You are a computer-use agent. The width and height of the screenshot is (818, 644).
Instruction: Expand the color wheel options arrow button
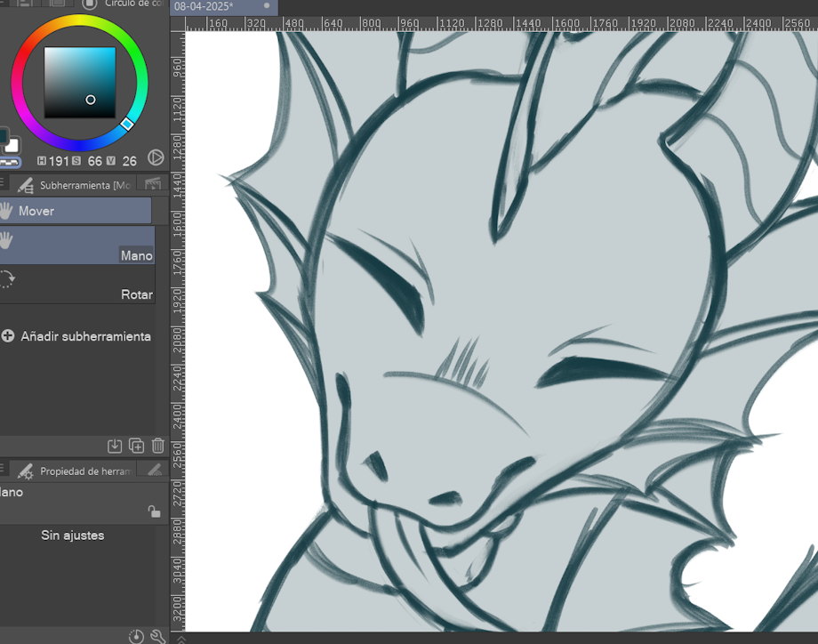(x=156, y=158)
